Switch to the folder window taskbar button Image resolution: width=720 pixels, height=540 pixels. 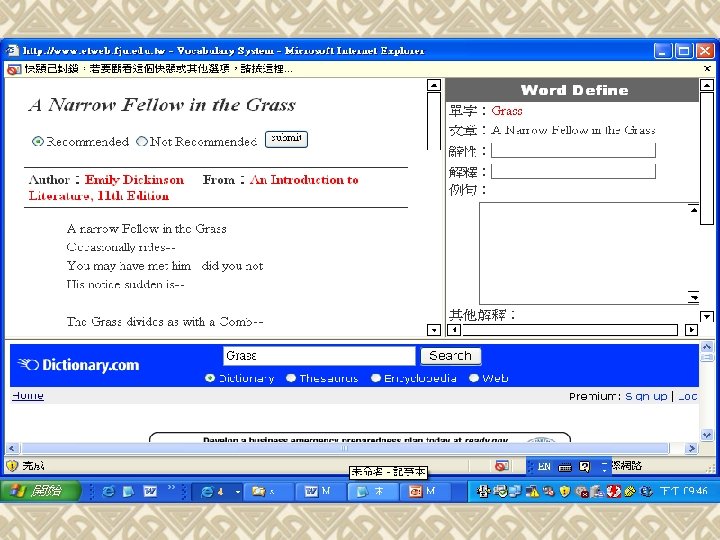pyautogui.click(x=269, y=491)
